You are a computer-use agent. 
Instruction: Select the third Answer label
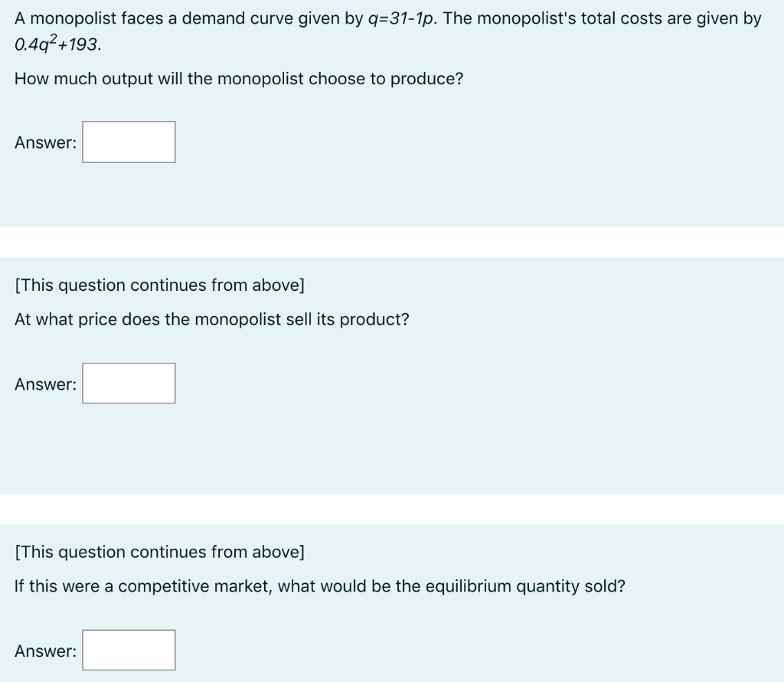(44, 651)
